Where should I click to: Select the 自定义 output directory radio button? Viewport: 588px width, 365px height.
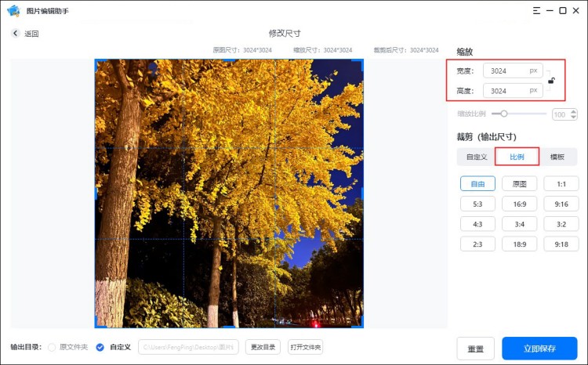100,348
